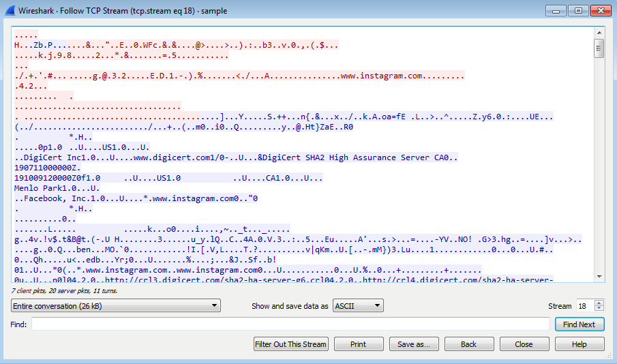Click the .....0p1.0 ..U....US1.0 line

click(x=82, y=147)
